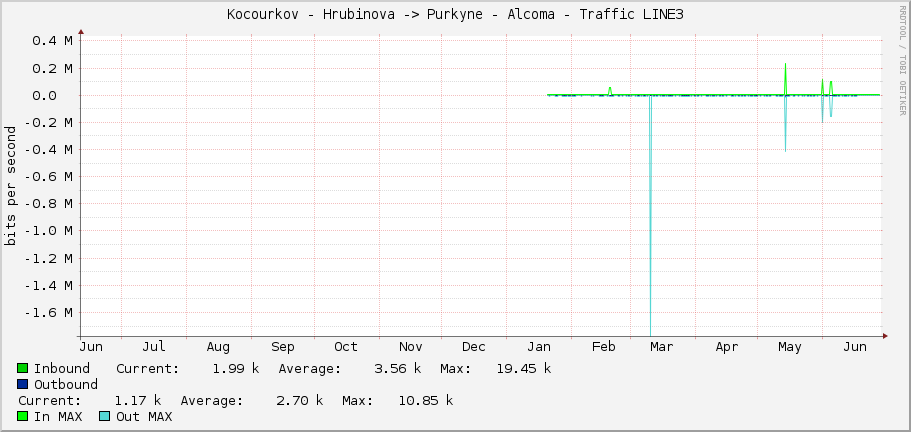911x432 pixels.
Task: Click the Dec x-axis month label
Action: point(474,347)
